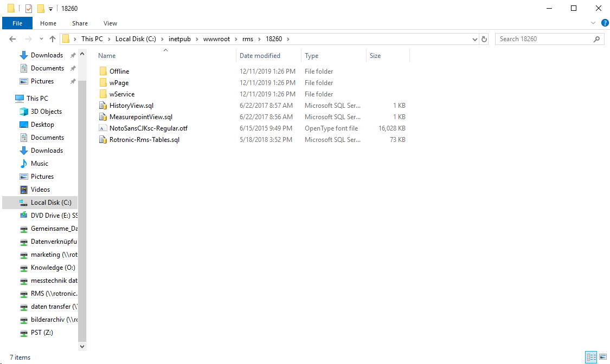
Task: Select pinned Documents in Quick access
Action: [47, 68]
